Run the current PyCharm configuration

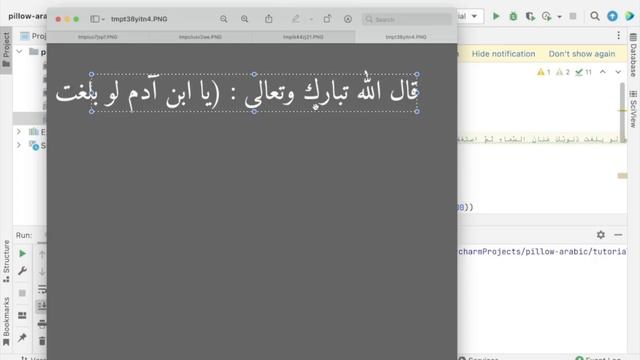pos(496,16)
